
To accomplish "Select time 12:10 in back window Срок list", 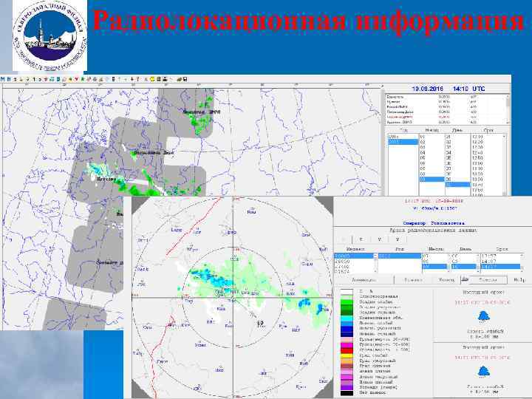I will [486, 137].
